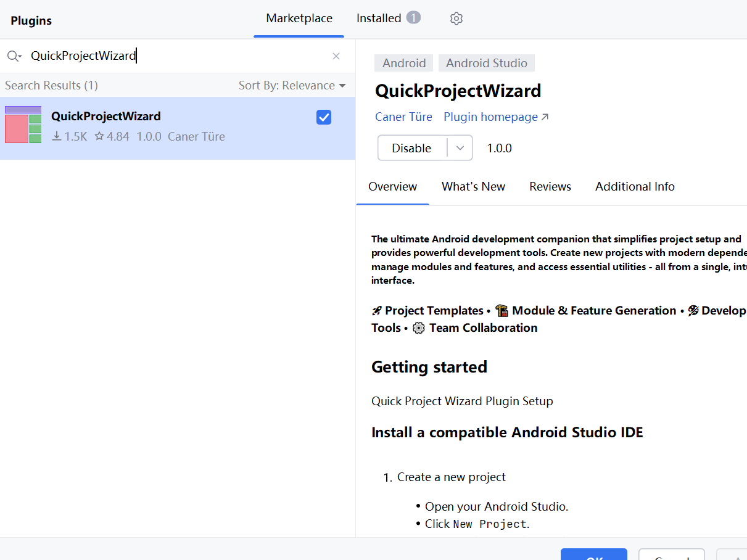Screen dimensions: 747x560
Task: Click the downloads count 1.5K
Action: pos(70,136)
